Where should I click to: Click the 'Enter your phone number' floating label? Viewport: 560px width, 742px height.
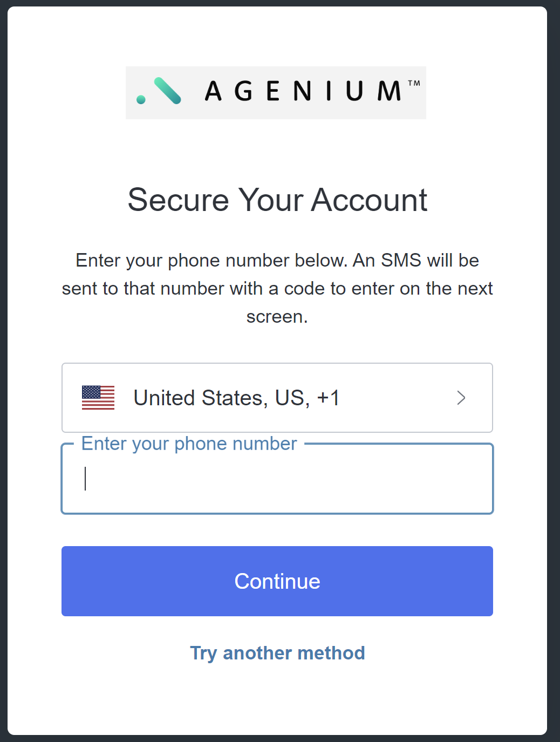pyautogui.click(x=189, y=444)
